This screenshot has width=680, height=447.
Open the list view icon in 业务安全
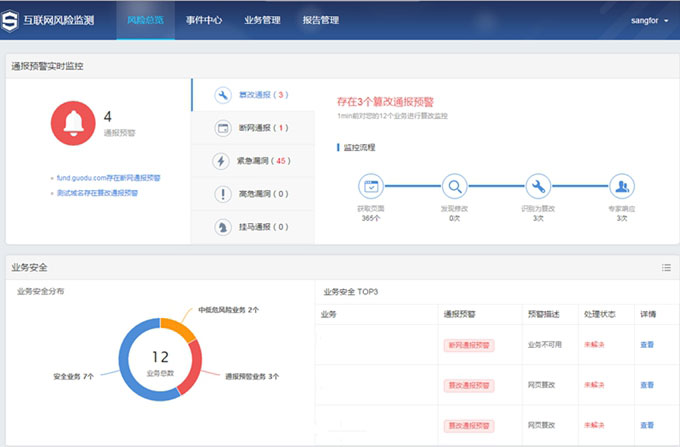[x=666, y=268]
